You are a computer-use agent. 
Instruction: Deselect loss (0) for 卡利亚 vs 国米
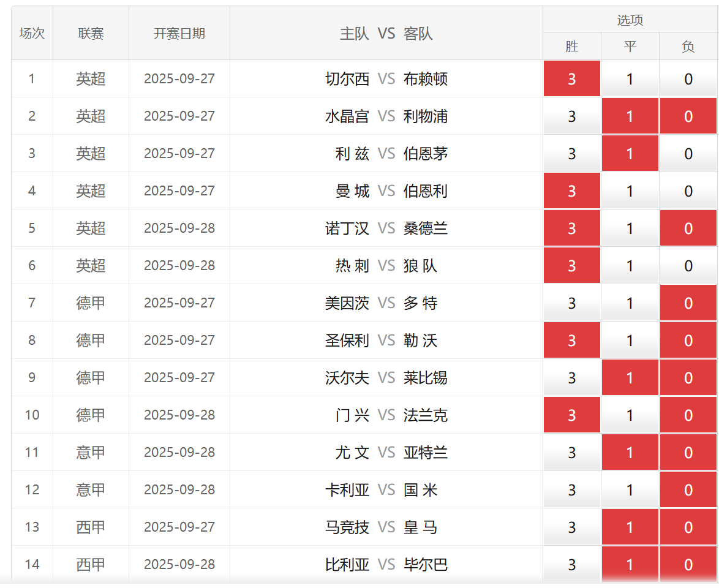pyautogui.click(x=688, y=490)
